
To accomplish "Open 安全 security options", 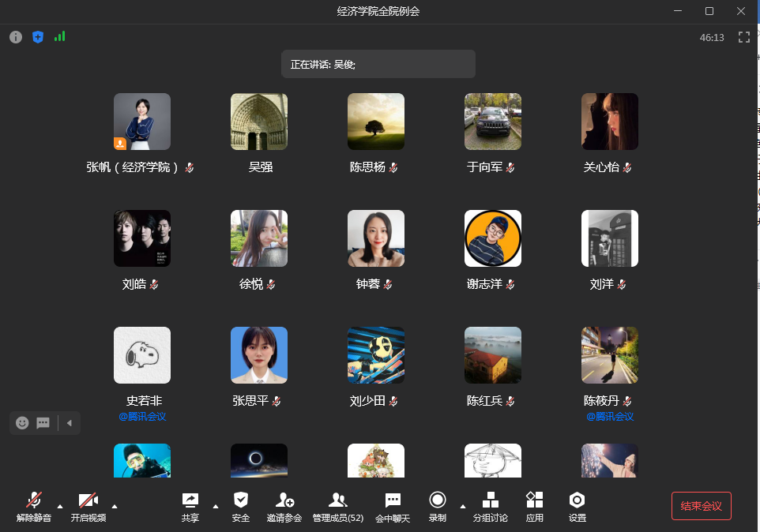I will click(241, 506).
